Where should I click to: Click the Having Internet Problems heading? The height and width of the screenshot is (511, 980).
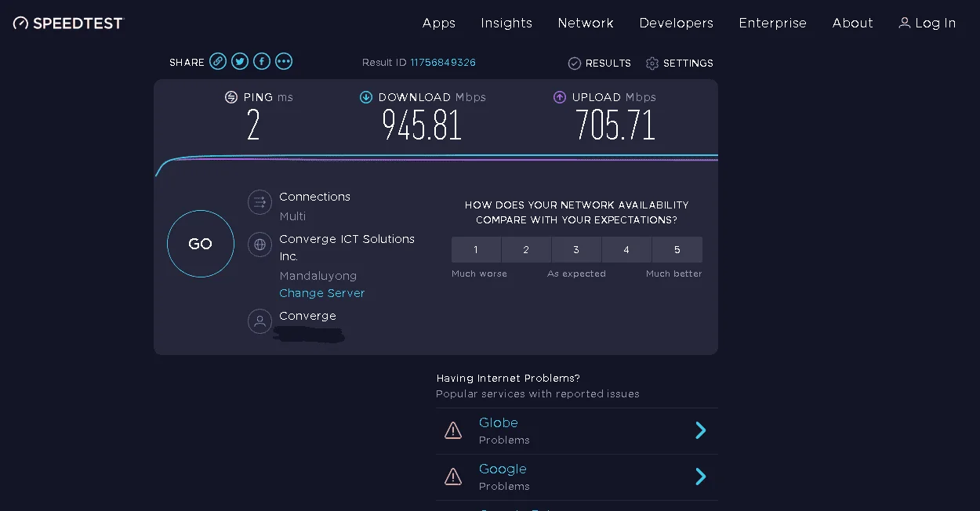[508, 378]
